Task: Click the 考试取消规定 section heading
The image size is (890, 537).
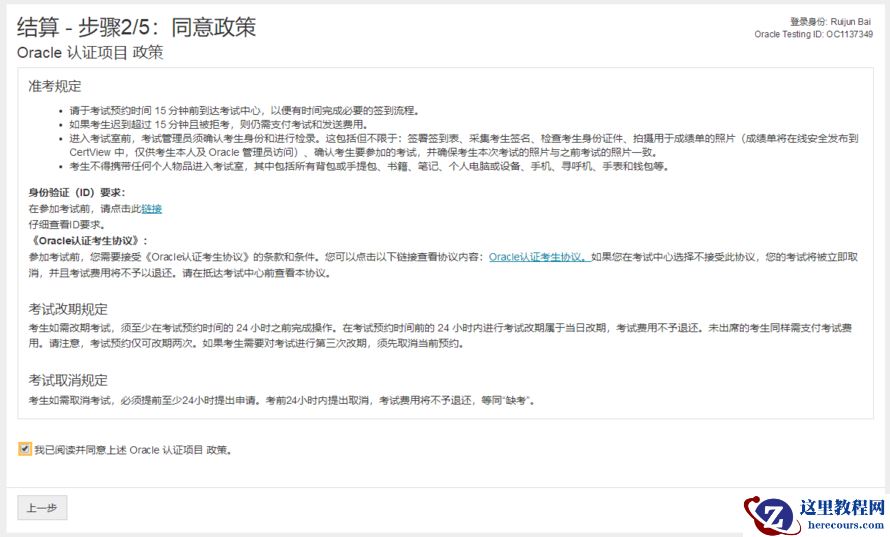Action: [68, 380]
